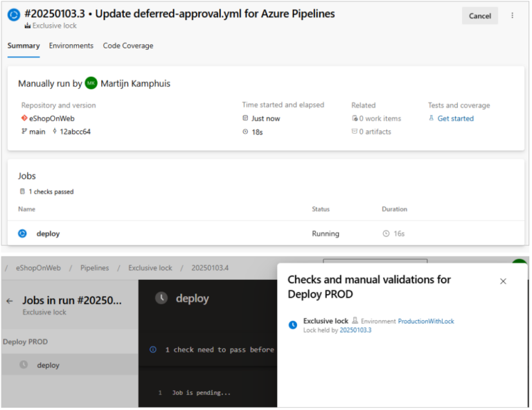Click the eShopOnWeb repository icon
This screenshot has width=532, height=410.
click(24, 118)
